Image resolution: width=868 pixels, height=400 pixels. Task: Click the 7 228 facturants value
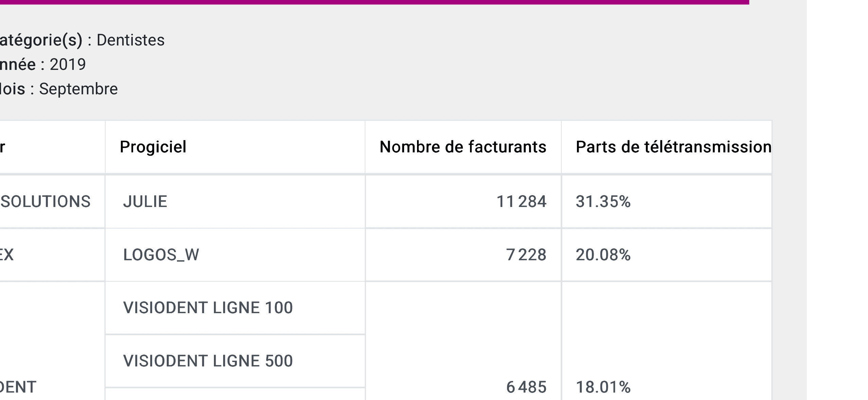(x=526, y=255)
